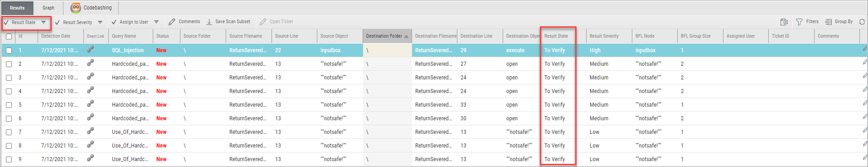868x167 pixels.
Task: Click the direct link icon in row 6
Action: tap(91, 117)
